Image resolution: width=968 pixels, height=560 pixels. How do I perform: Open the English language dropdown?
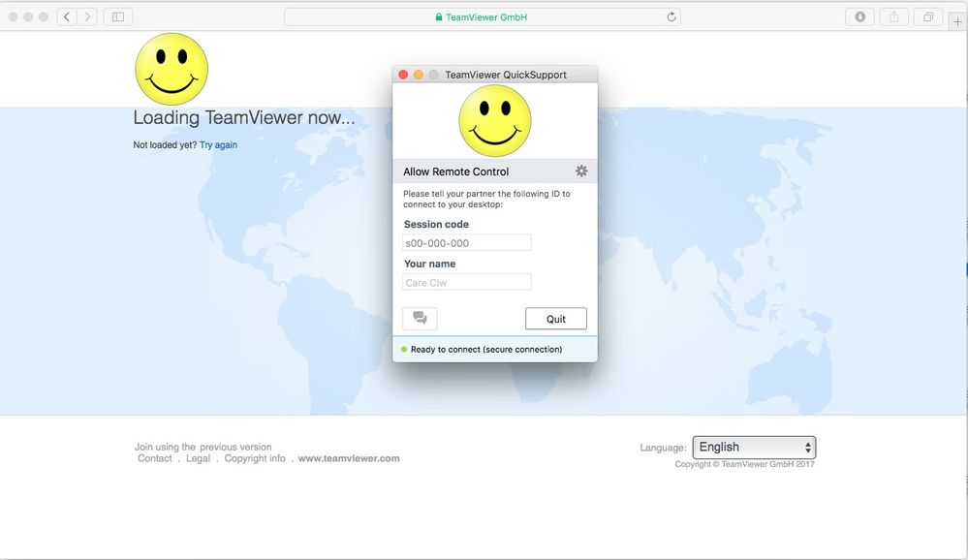tap(754, 447)
